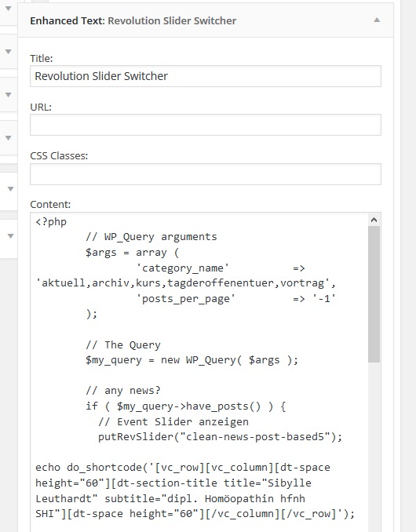
Task: Click the 'CSS Classes:' field label
Action: [x=59, y=156]
